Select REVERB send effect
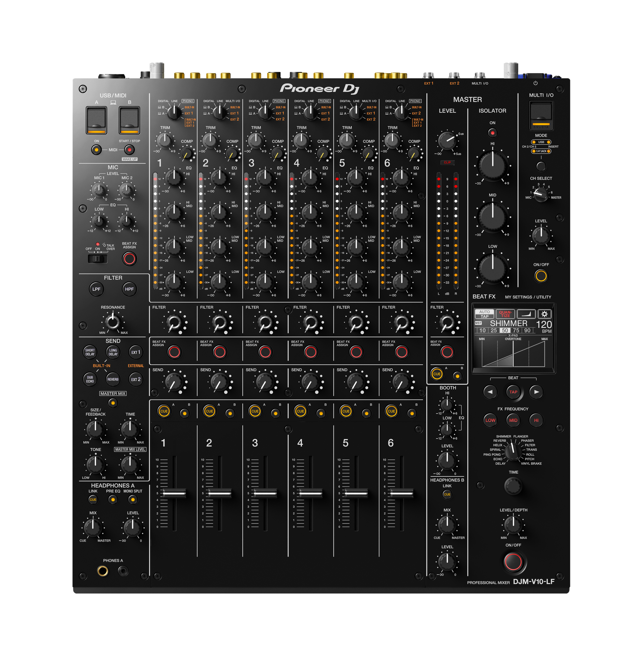Screen dimensions: 644x657 (113, 379)
